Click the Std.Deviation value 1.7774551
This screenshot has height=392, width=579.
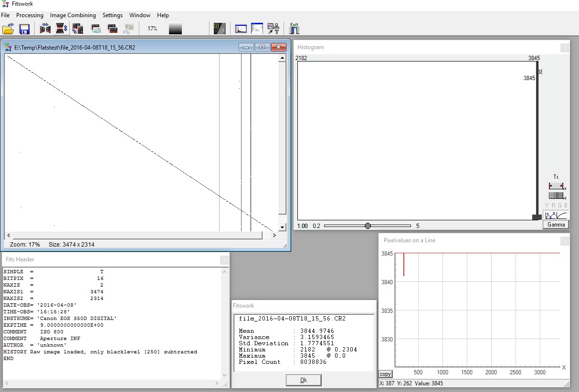[317, 343]
